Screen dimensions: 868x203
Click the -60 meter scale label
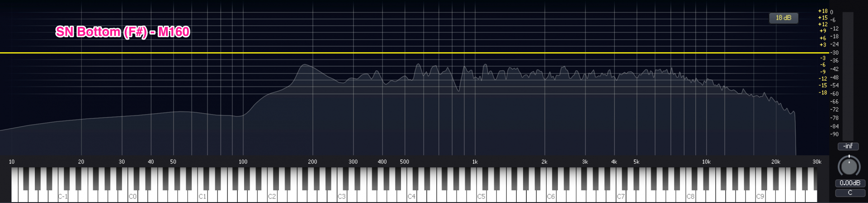(x=834, y=94)
